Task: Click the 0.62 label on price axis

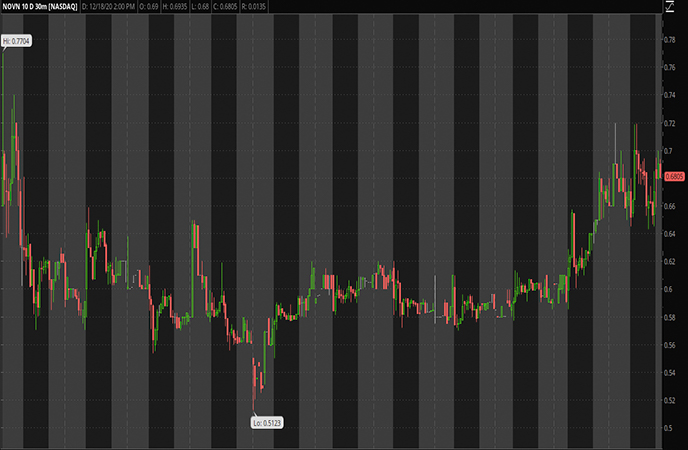Action: point(670,261)
